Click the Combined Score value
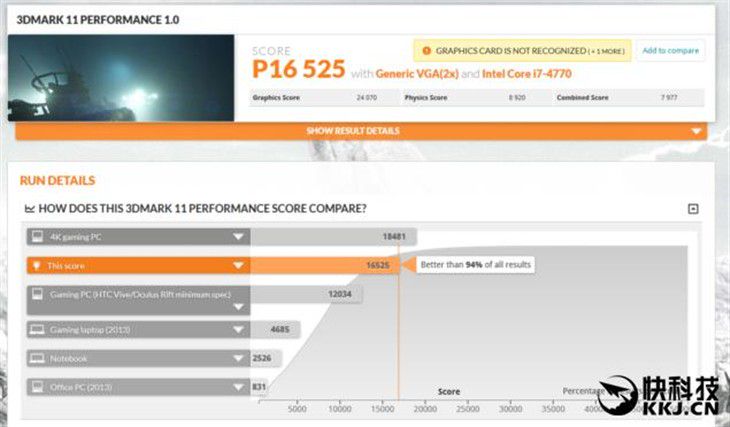Viewport: 730px width, 427px height. coord(669,98)
